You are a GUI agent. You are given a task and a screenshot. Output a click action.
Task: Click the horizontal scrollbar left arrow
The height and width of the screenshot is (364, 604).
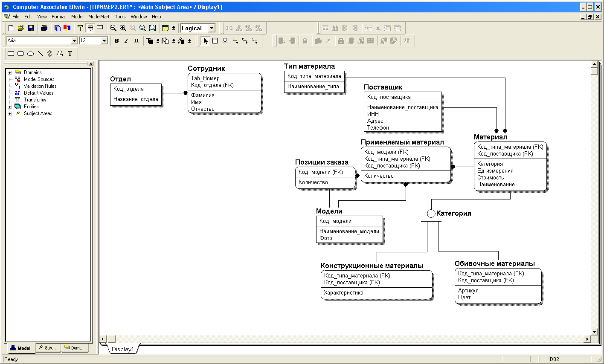coord(103,339)
